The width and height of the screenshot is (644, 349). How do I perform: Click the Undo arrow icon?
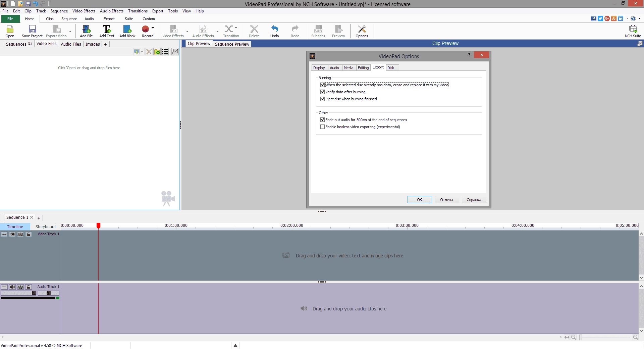tap(275, 29)
